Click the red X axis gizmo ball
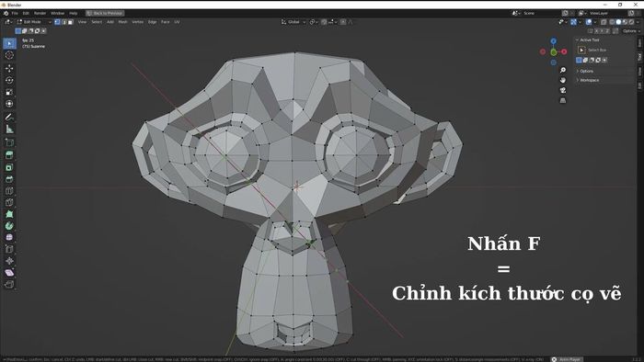Screen dimensions: 644x362 point(564,51)
